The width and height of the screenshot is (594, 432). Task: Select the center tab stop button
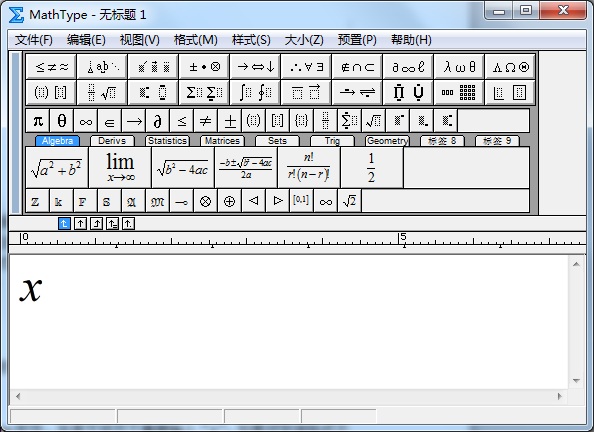click(x=80, y=224)
